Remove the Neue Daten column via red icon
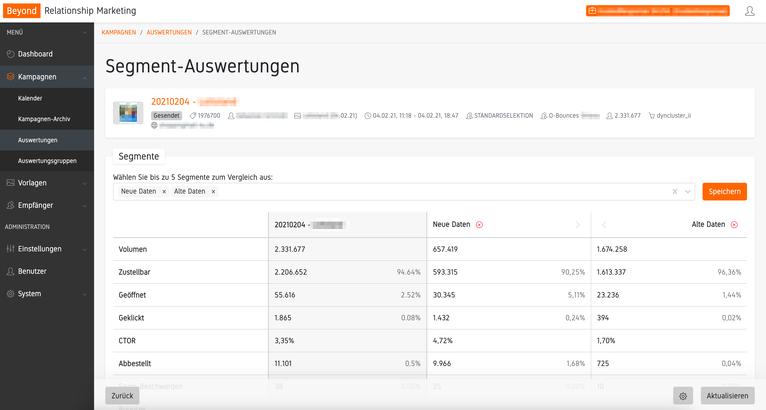Viewport: 766px width, 410px height. pos(479,225)
